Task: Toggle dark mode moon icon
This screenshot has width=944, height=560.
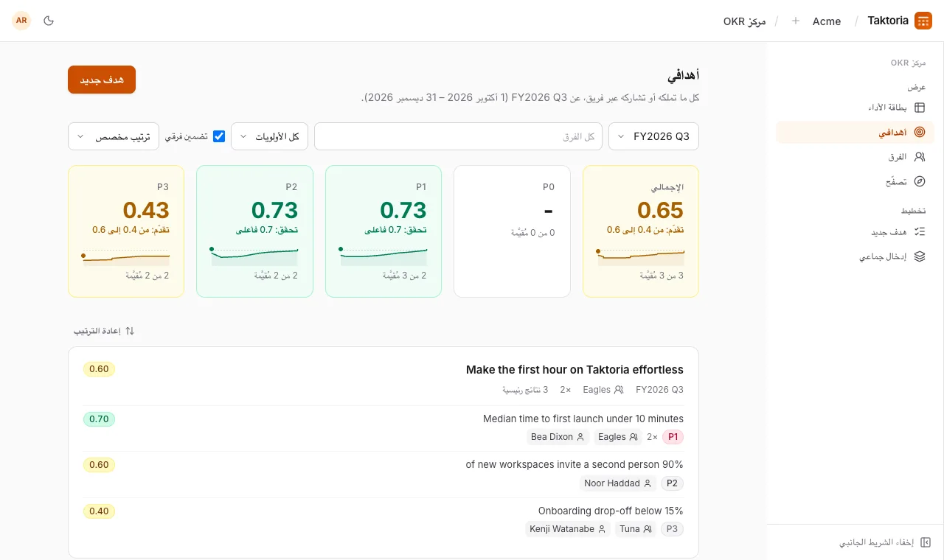Action: 49,21
